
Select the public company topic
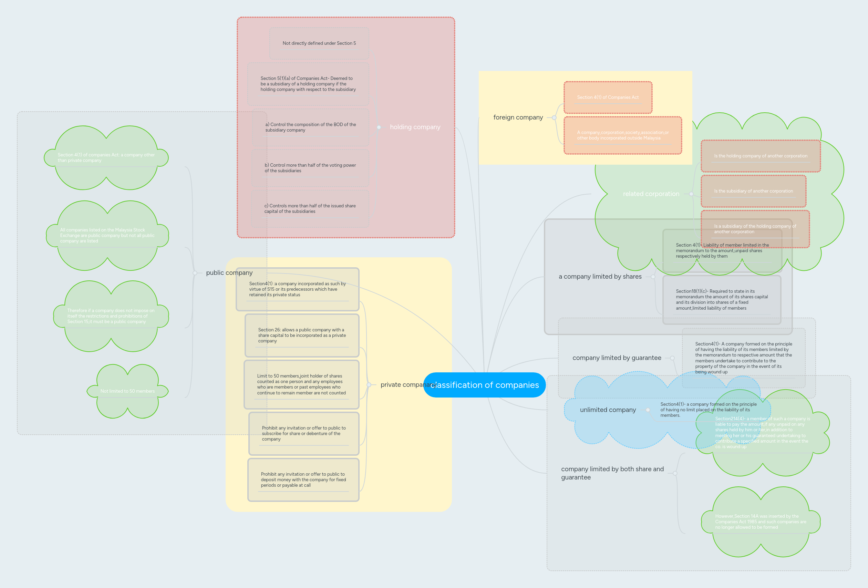coord(229,273)
